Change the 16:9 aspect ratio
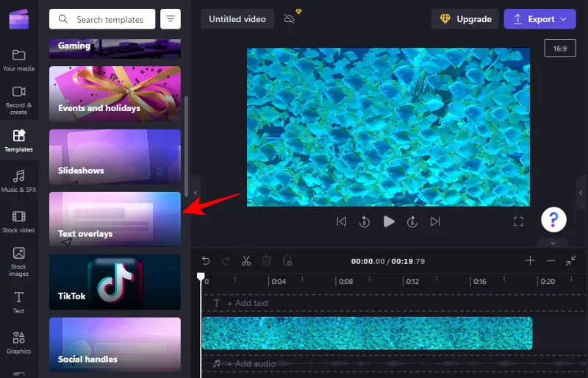Image resolution: width=588 pixels, height=378 pixels. click(560, 48)
